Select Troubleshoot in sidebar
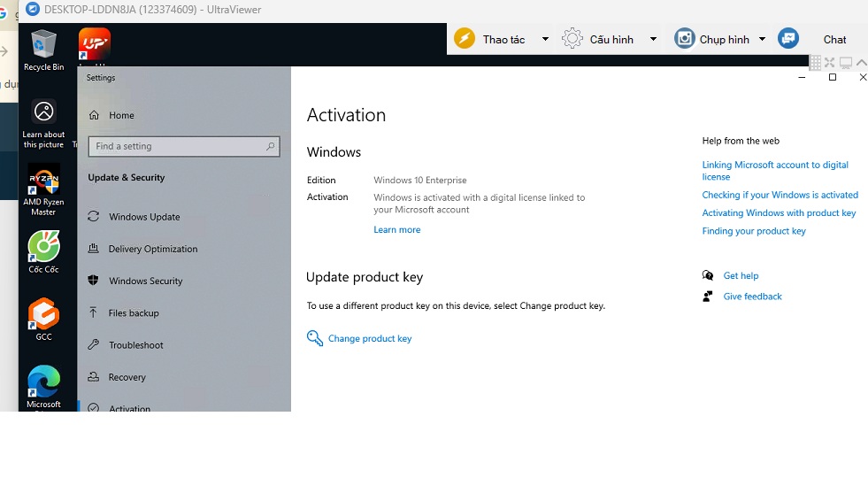This screenshot has height=478, width=868. [x=136, y=345]
